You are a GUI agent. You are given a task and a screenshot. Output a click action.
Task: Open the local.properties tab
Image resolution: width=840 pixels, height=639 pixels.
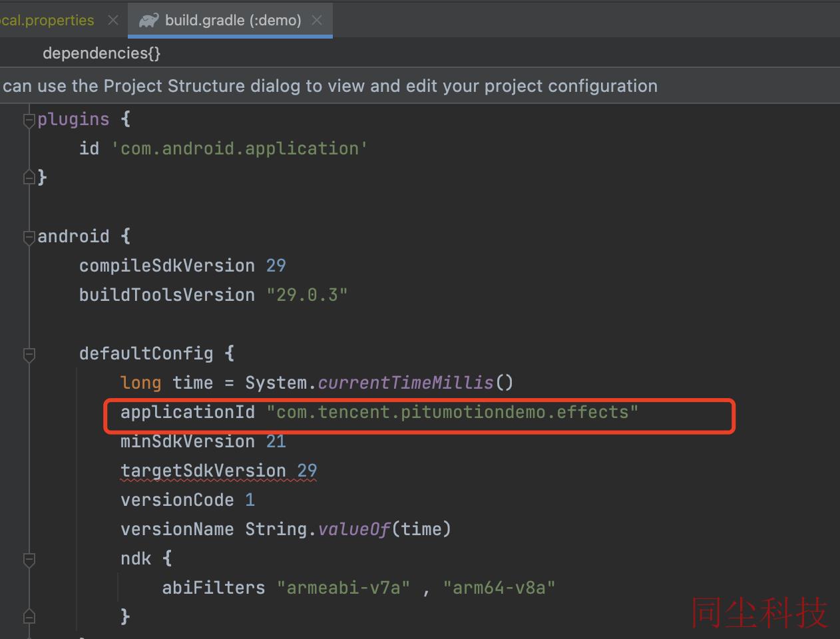pos(47,20)
